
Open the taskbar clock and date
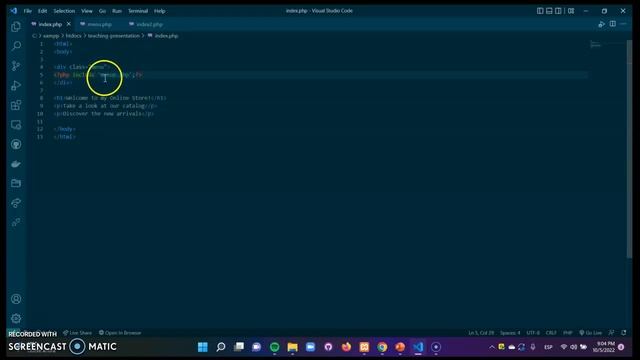tap(603, 347)
